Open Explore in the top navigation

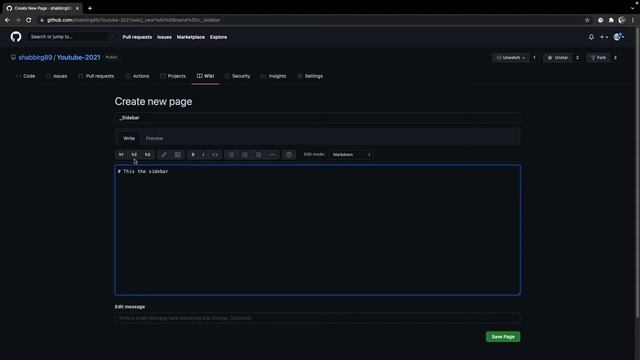[x=218, y=37]
